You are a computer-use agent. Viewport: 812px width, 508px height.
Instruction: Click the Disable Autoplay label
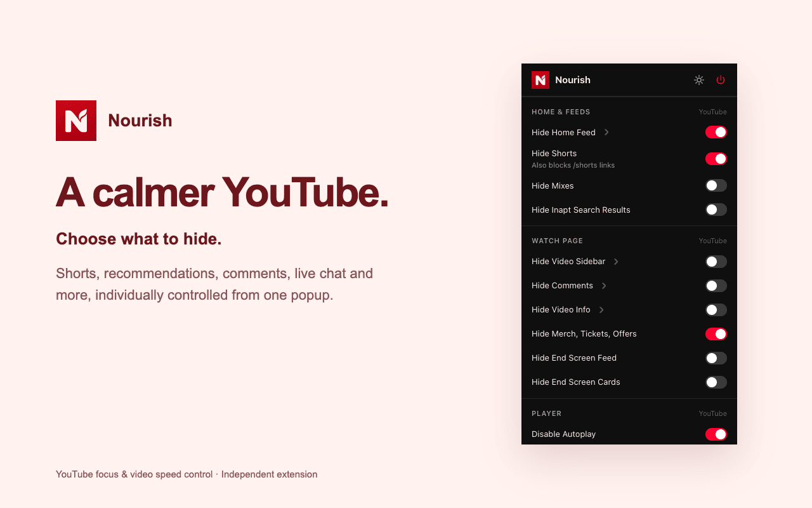564,434
